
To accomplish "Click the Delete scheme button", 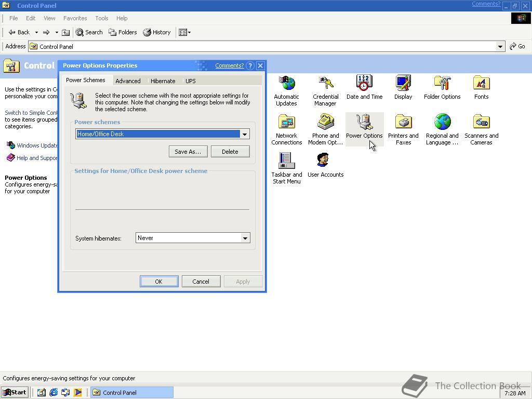I will 230,152.
